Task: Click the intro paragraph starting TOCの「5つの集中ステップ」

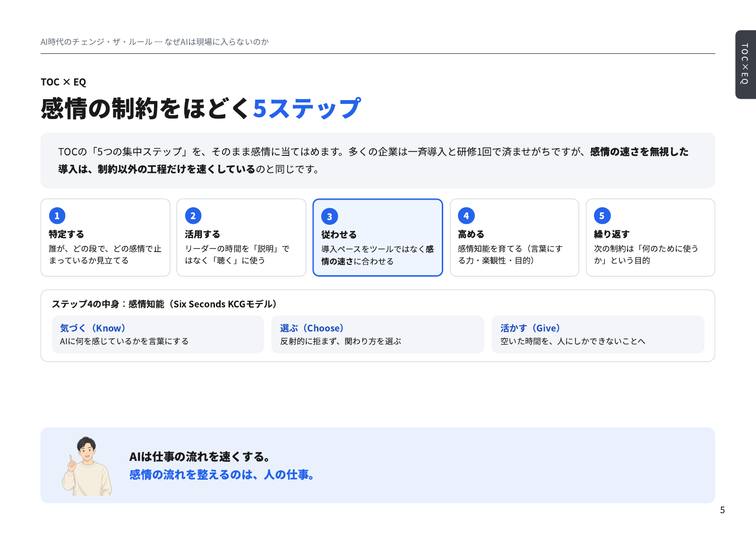Action: tap(373, 161)
